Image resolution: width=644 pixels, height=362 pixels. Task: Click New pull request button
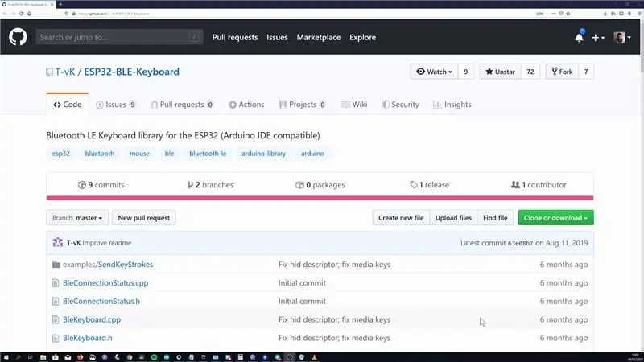(144, 217)
